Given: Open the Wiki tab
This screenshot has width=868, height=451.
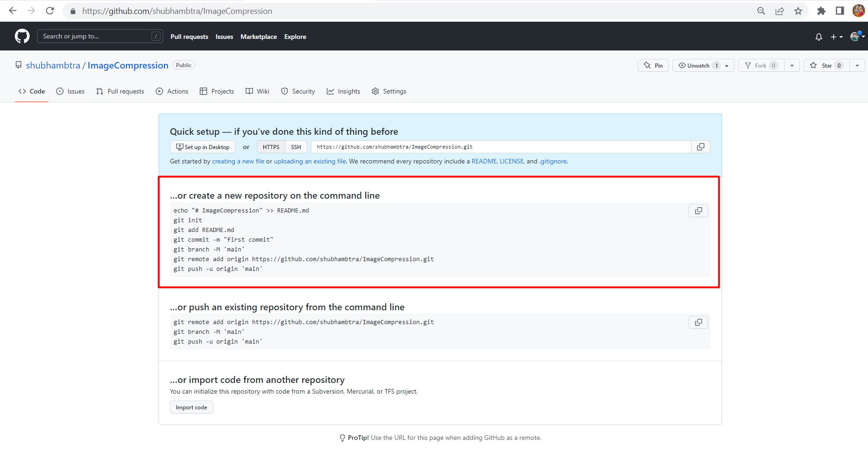Looking at the screenshot, I should coord(257,91).
